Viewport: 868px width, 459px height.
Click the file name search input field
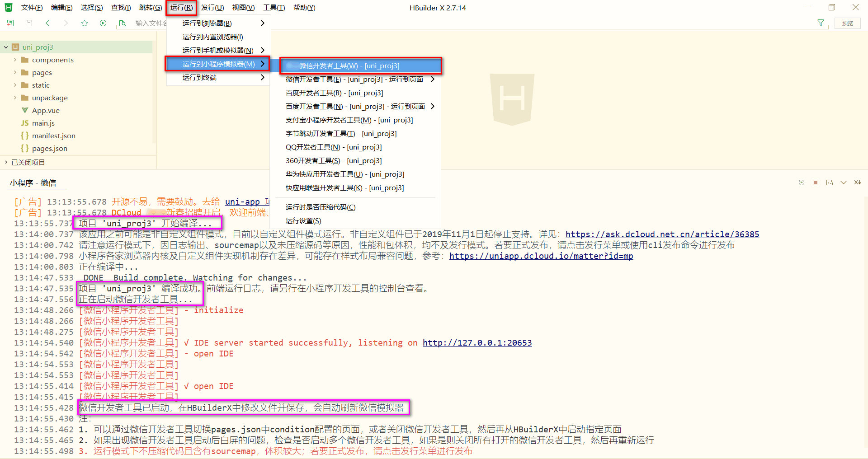click(x=151, y=23)
